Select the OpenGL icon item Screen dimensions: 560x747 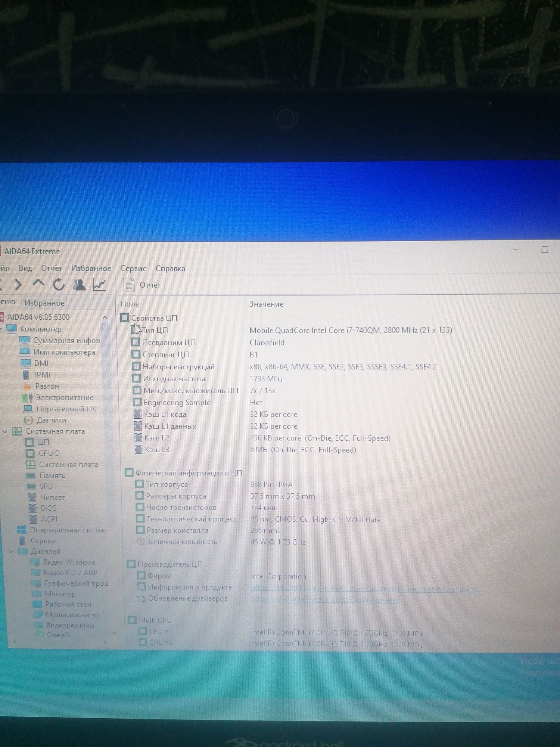pos(39,635)
